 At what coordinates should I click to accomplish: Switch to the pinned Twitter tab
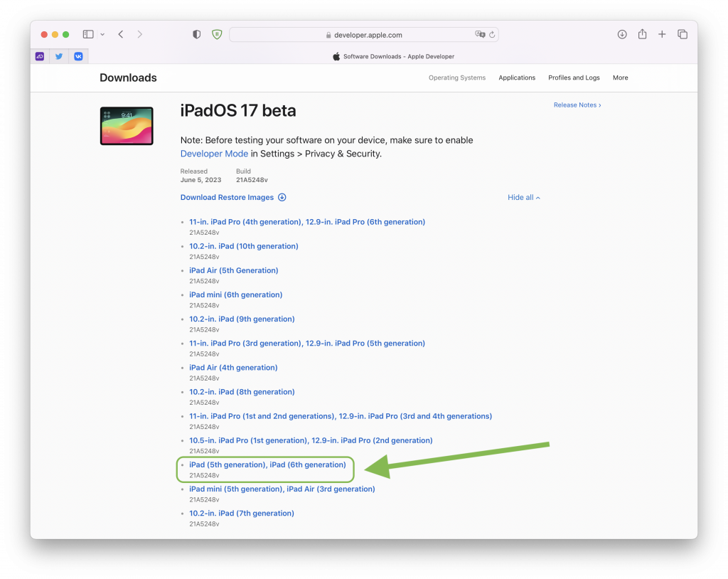click(x=59, y=56)
